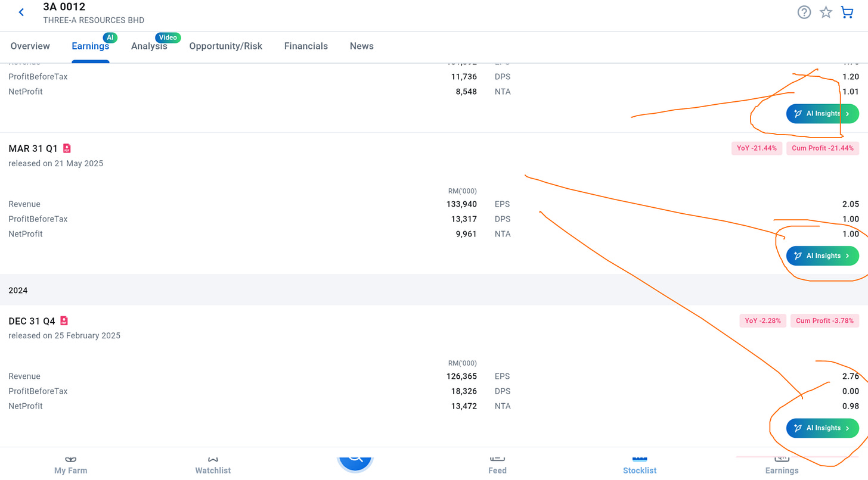This screenshot has width=868, height=480.
Task: Add stock to favorites with star icon
Action: (x=826, y=13)
